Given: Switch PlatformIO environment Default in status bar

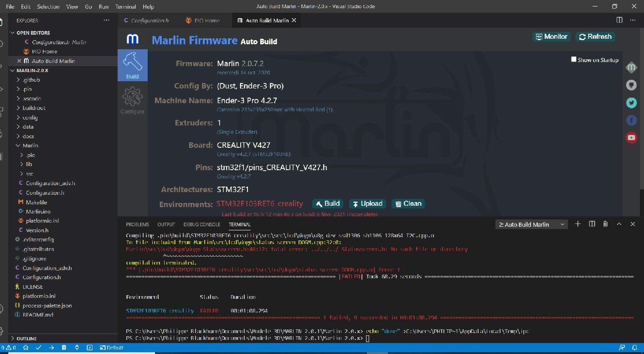Looking at the screenshot, I should [112, 348].
